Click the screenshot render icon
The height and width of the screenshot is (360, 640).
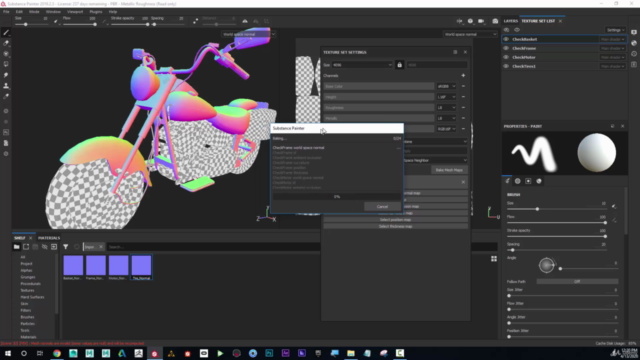[x=495, y=21]
